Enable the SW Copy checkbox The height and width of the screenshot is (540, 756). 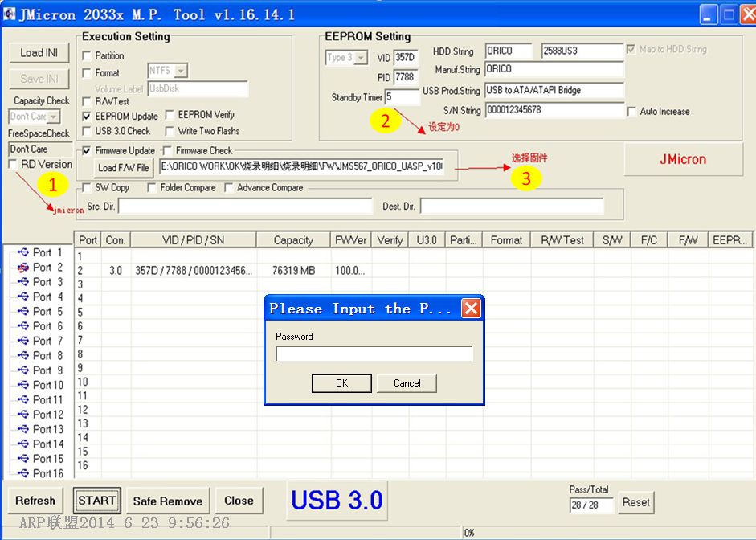87,187
